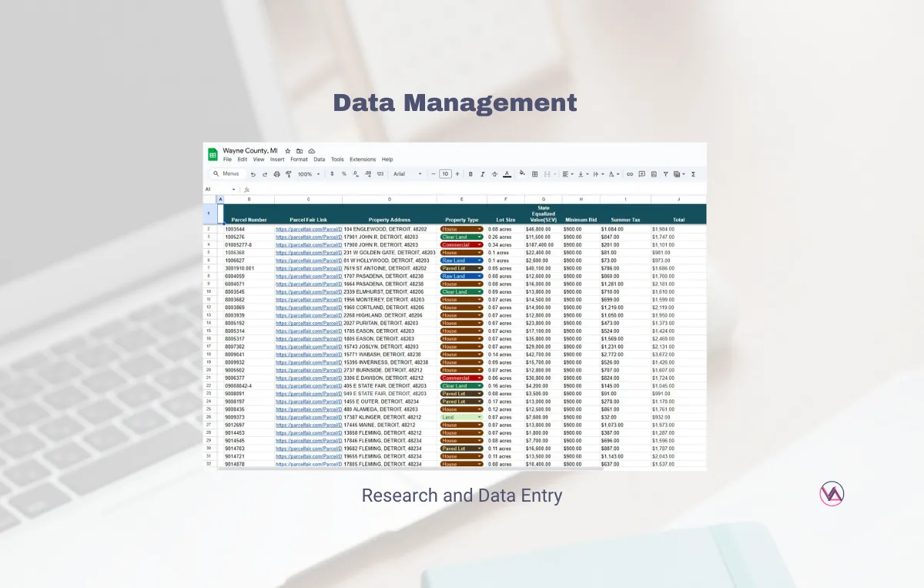Open Clear Land dropdown for 405 E State Fair

tap(462, 386)
